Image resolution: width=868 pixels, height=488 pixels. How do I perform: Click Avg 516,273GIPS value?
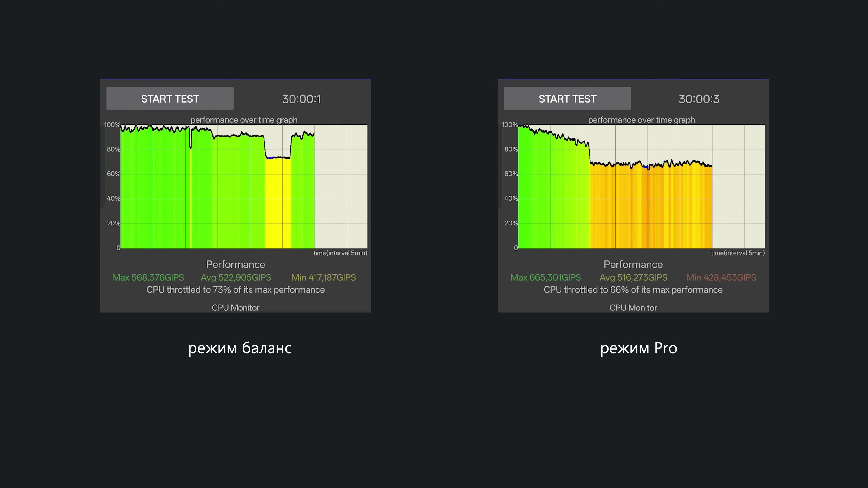point(633,277)
